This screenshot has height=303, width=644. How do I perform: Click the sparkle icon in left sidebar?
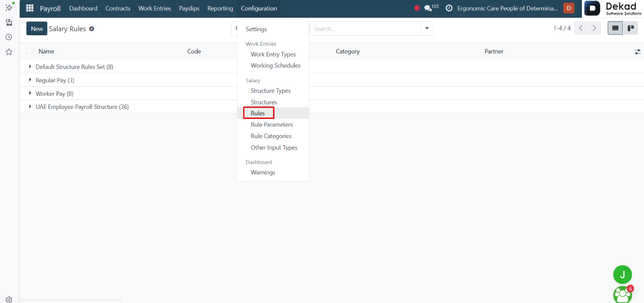[x=9, y=7]
